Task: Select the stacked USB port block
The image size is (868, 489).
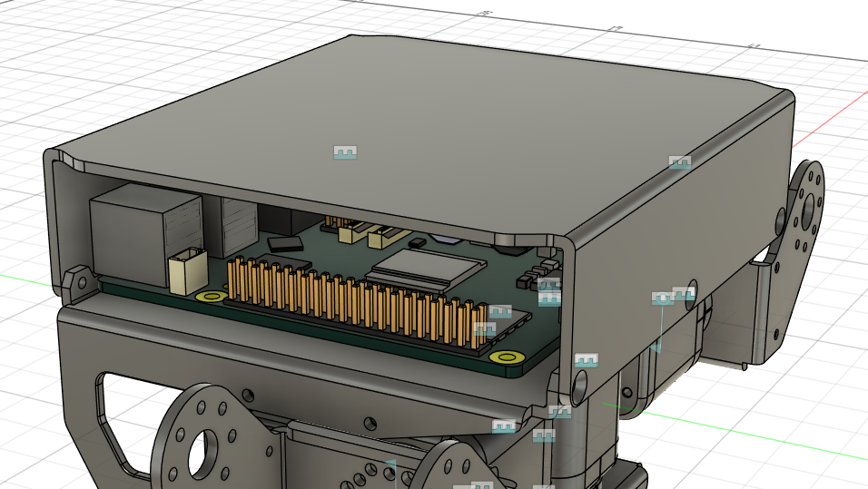Action: [239, 227]
